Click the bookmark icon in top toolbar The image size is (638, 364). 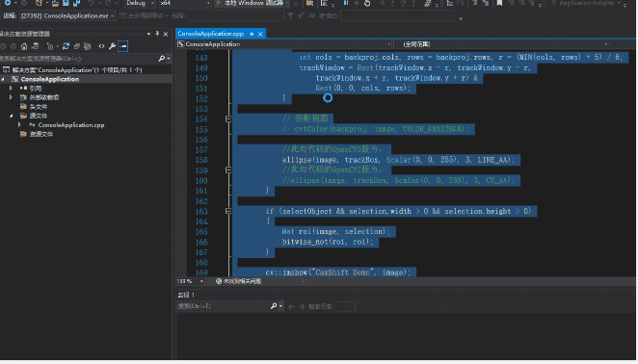pyautogui.click(x=499, y=3)
